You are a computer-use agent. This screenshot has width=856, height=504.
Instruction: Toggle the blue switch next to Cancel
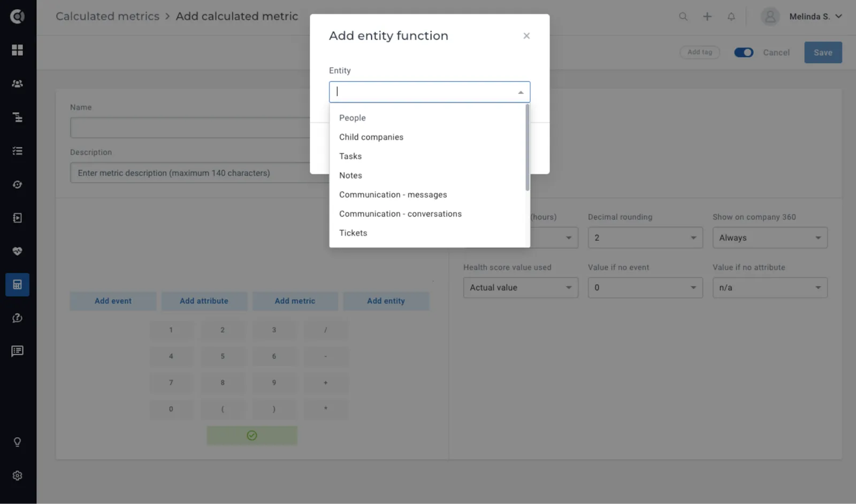(x=744, y=52)
